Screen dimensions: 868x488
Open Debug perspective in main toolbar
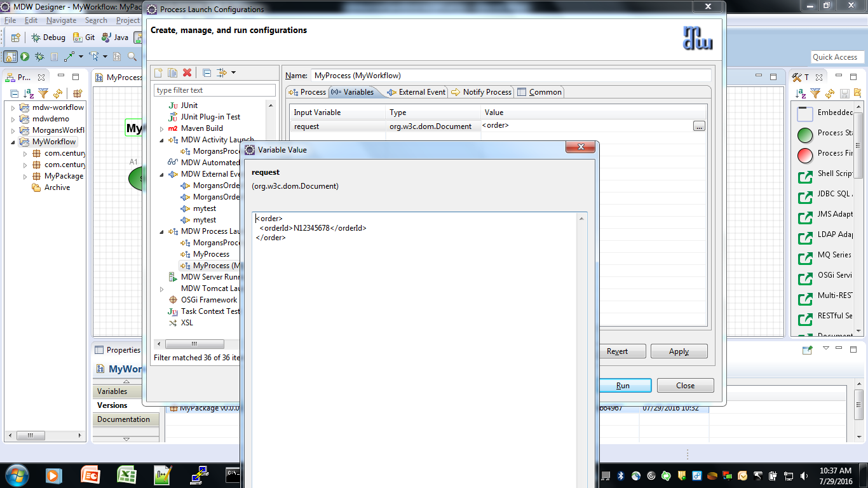tap(48, 37)
